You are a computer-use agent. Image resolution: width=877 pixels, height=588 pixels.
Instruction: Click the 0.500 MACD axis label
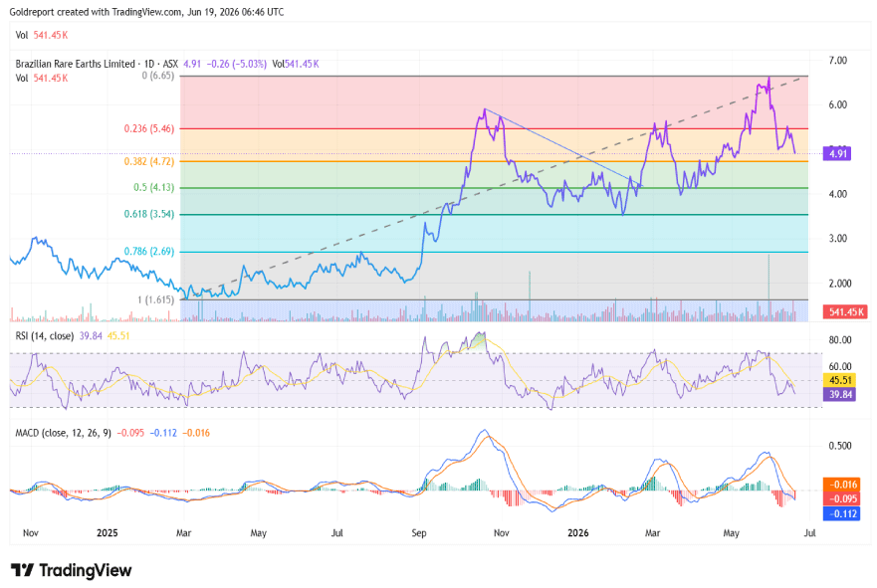coord(839,446)
